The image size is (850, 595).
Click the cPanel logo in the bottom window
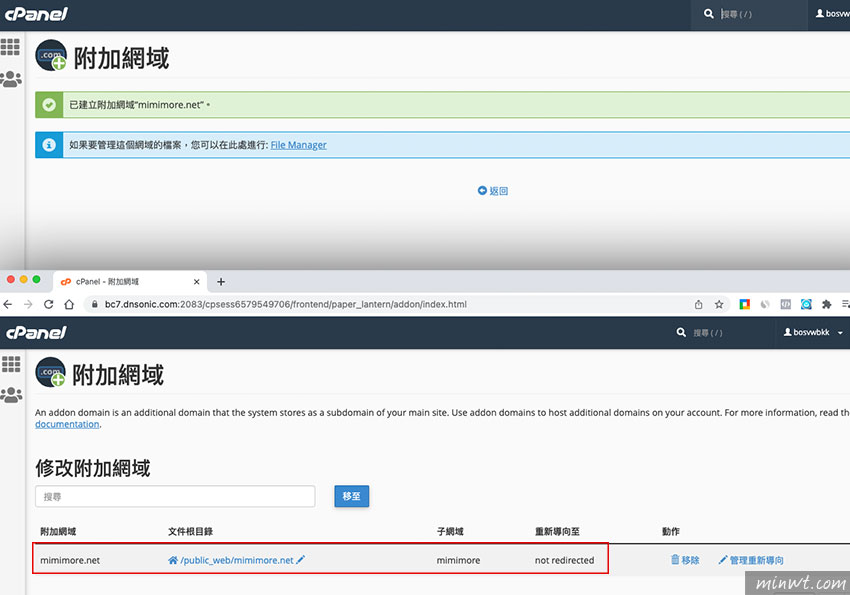36,332
